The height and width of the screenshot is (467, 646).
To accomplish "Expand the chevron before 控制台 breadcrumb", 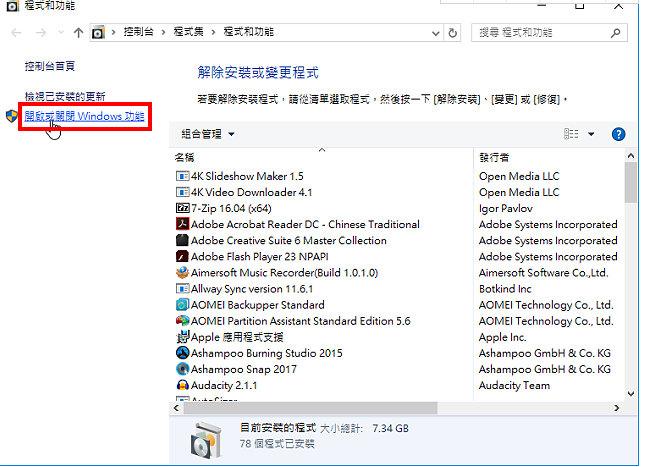I will [x=114, y=32].
